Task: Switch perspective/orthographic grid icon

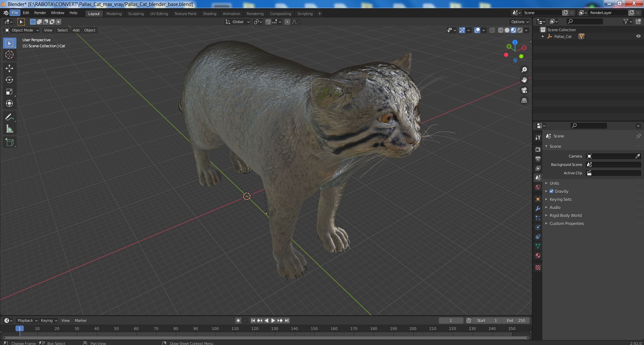Action: [524, 101]
